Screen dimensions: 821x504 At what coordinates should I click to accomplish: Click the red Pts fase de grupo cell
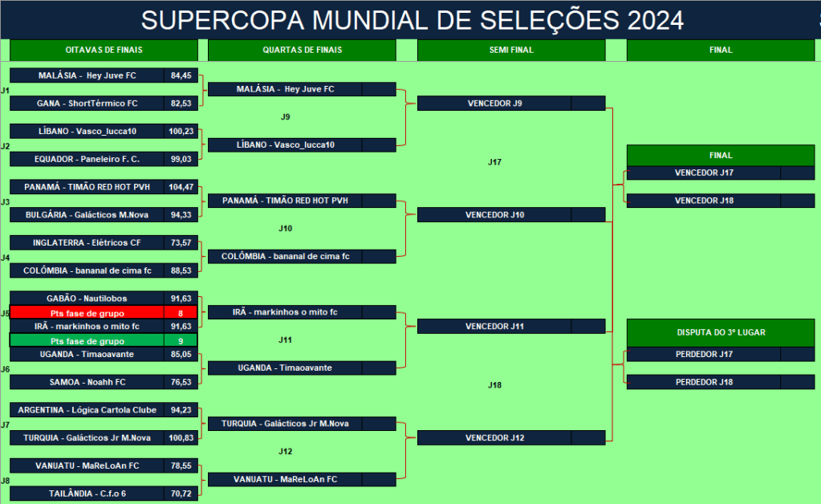coord(87,312)
